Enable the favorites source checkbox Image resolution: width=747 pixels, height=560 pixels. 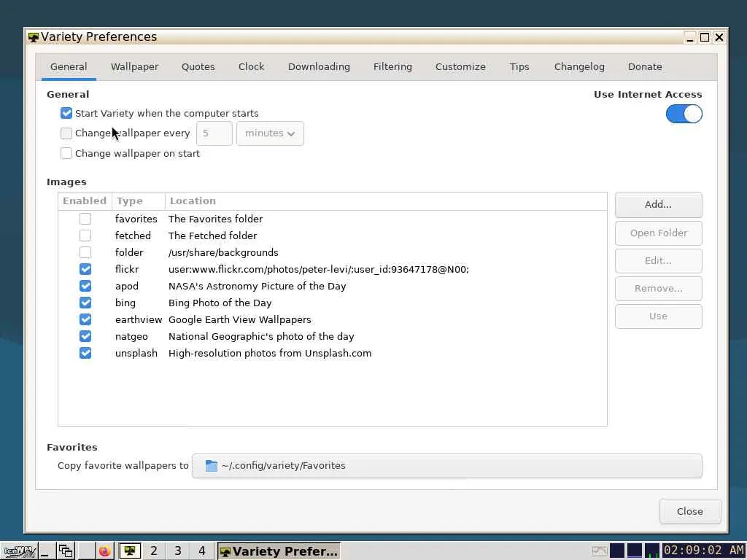[85, 219]
